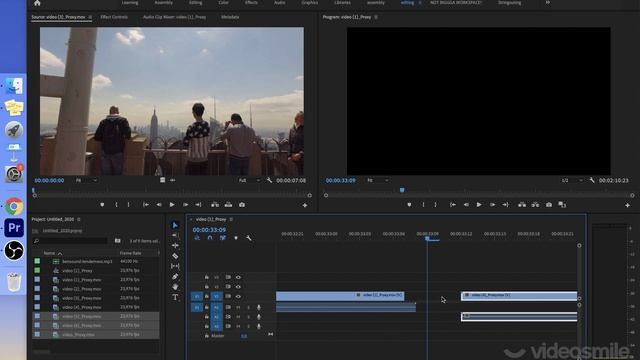
Task: Play the Program monitor sequence
Action: pyautogui.click(x=479, y=204)
